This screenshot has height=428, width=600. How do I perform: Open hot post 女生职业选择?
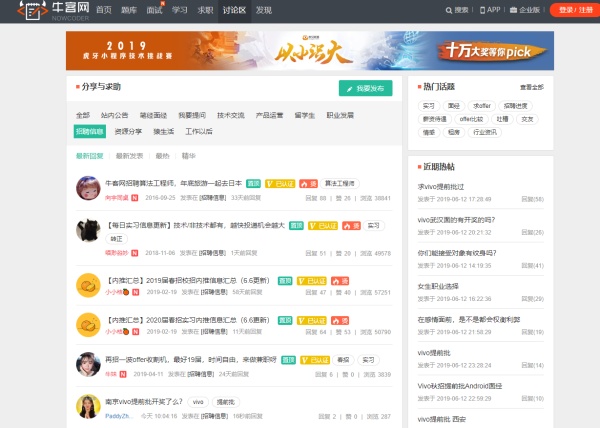(x=438, y=286)
